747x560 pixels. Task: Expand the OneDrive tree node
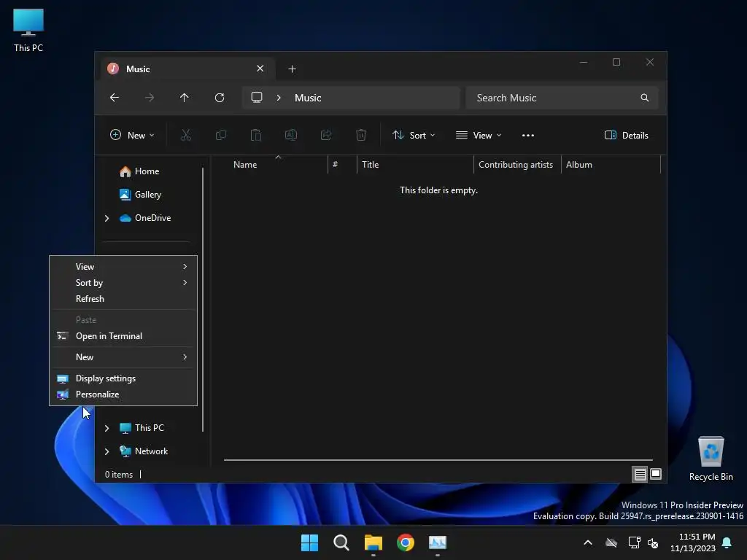(x=107, y=218)
